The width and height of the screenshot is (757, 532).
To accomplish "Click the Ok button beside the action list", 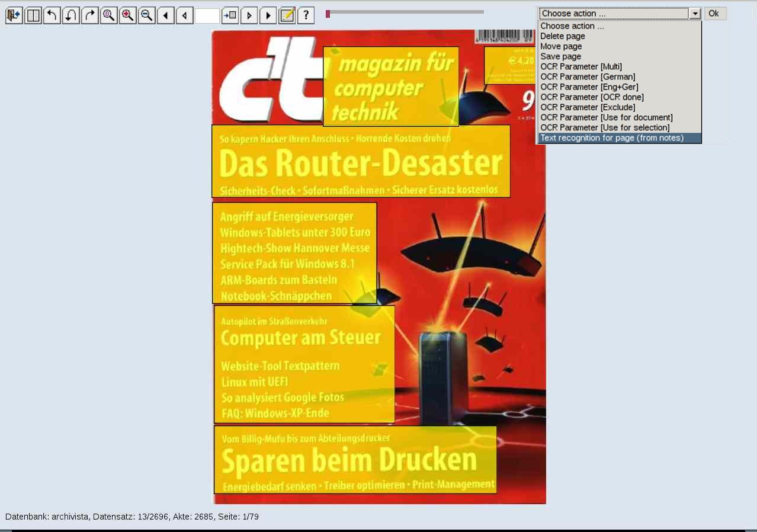I will (x=714, y=14).
